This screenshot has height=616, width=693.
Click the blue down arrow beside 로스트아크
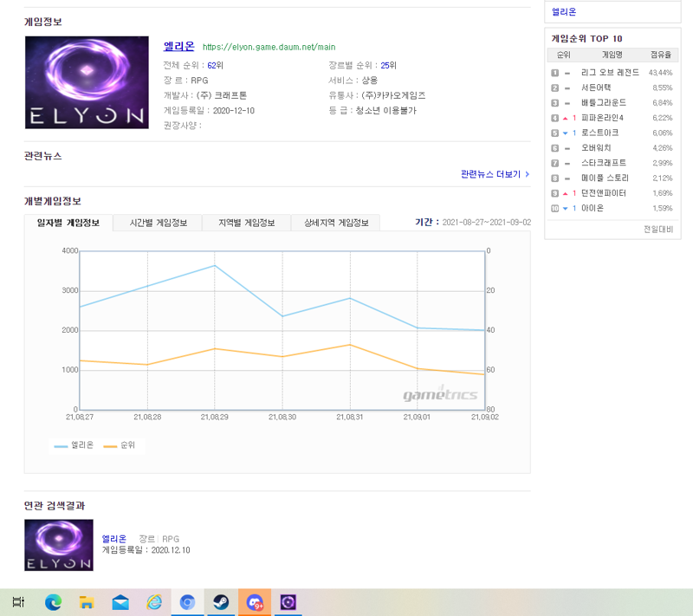tap(565, 133)
